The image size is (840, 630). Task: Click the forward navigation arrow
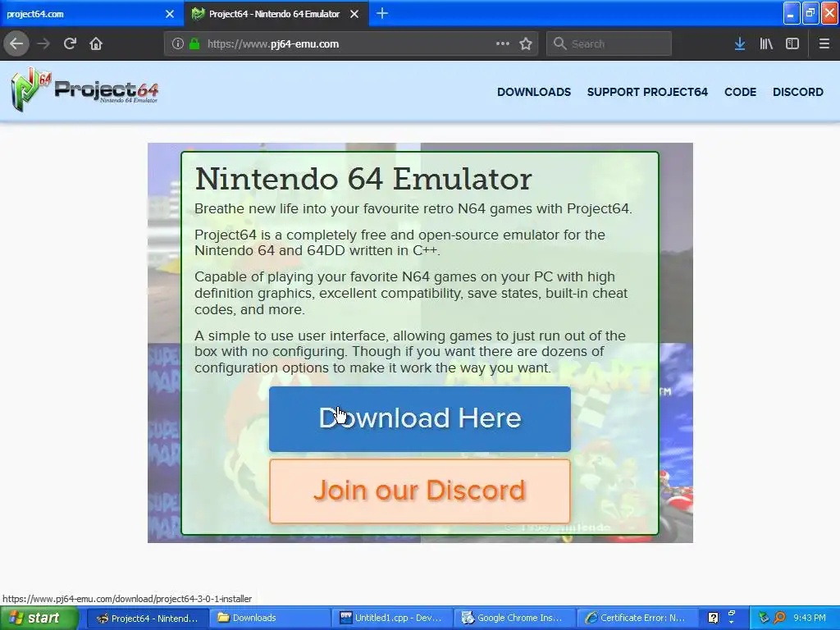[43, 43]
